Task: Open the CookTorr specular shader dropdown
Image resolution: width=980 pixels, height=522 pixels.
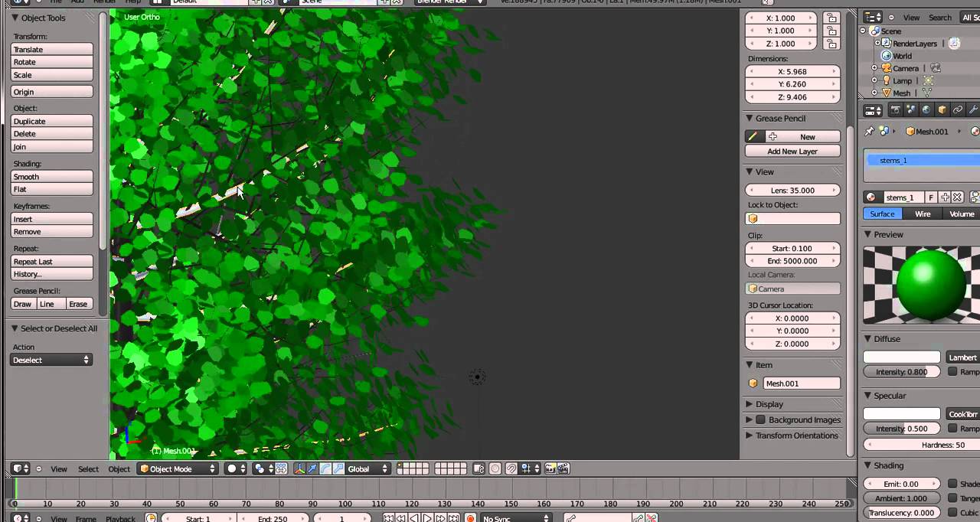Action: pyautogui.click(x=963, y=414)
